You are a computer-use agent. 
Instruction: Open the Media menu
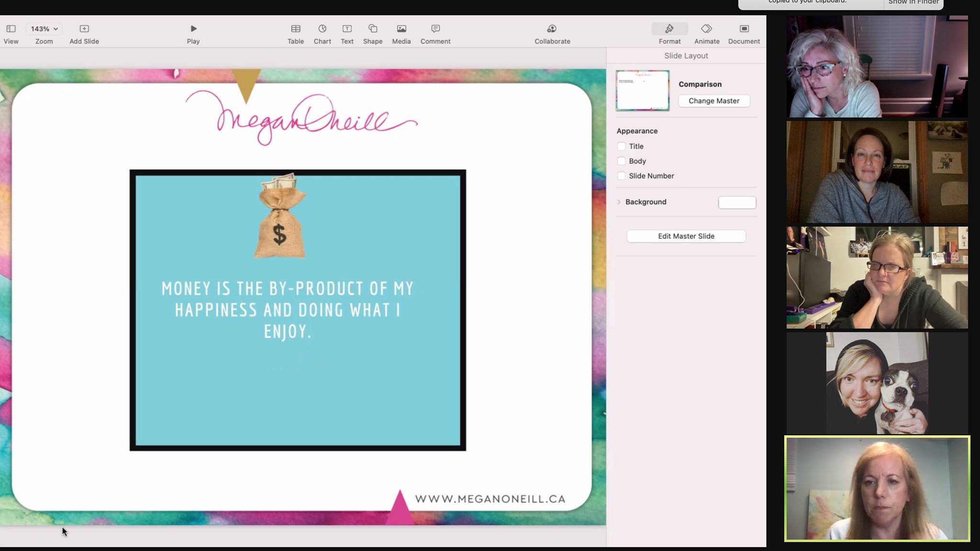(401, 34)
